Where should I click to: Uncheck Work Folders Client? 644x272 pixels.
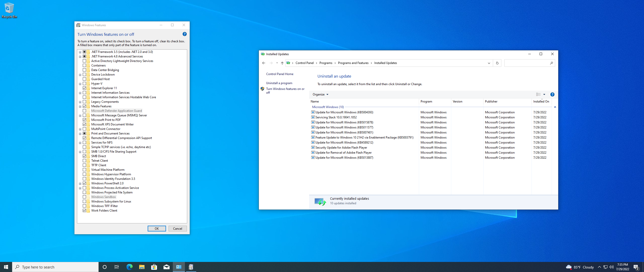tap(85, 211)
